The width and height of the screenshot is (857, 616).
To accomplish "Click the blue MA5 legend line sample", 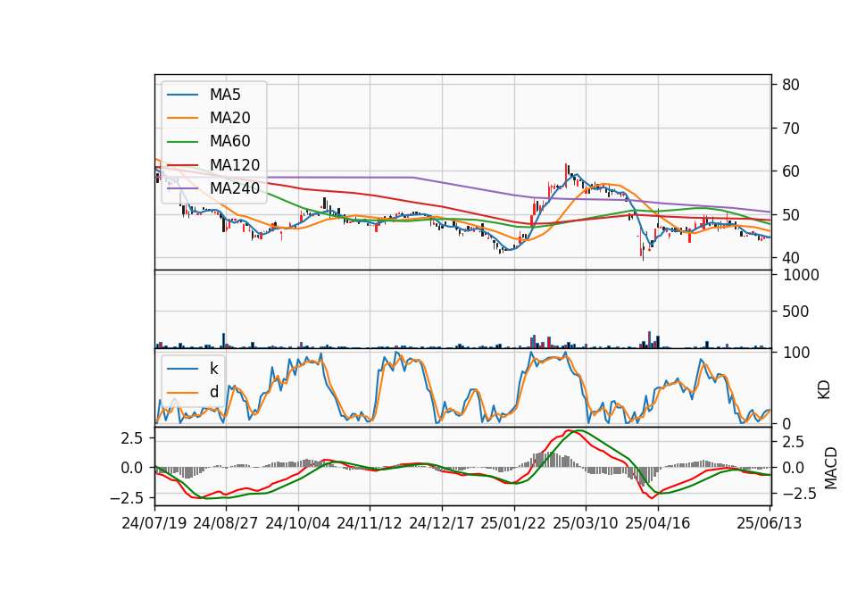I will [x=182, y=95].
